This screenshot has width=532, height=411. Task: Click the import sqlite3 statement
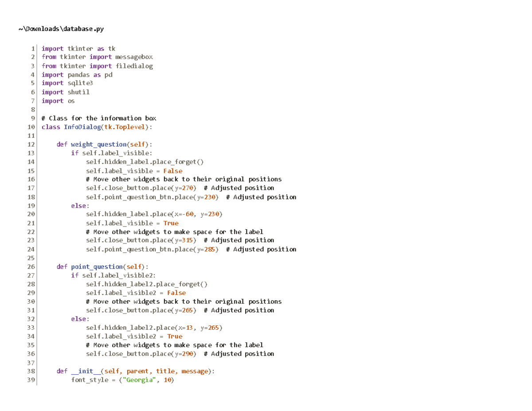(x=67, y=83)
